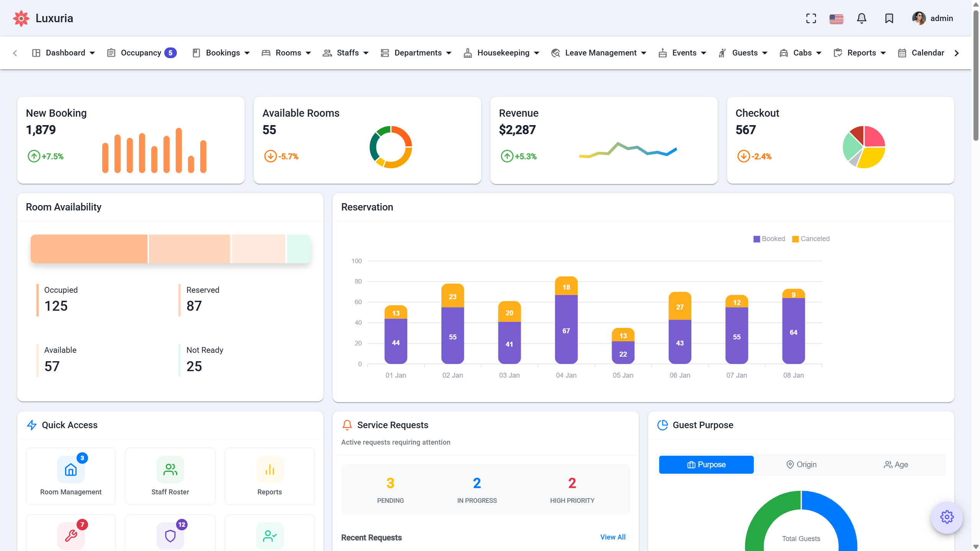Click the wrench maintenance icon with badge 7
The height and width of the screenshot is (551, 980).
71,536
